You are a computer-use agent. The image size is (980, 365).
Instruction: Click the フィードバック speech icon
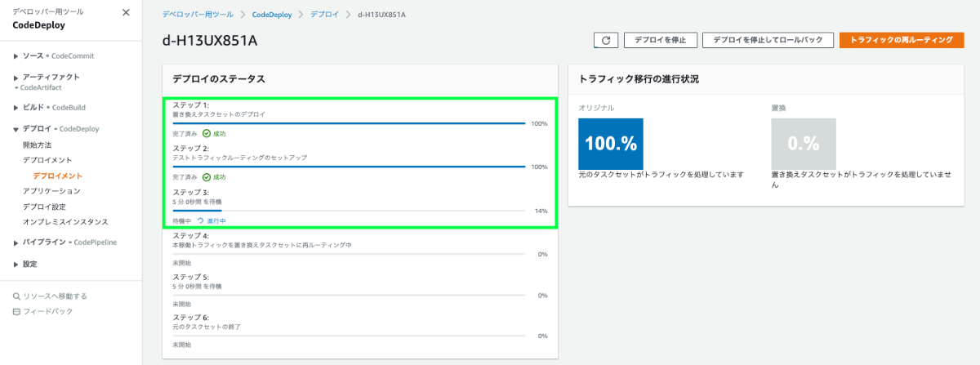[16, 312]
